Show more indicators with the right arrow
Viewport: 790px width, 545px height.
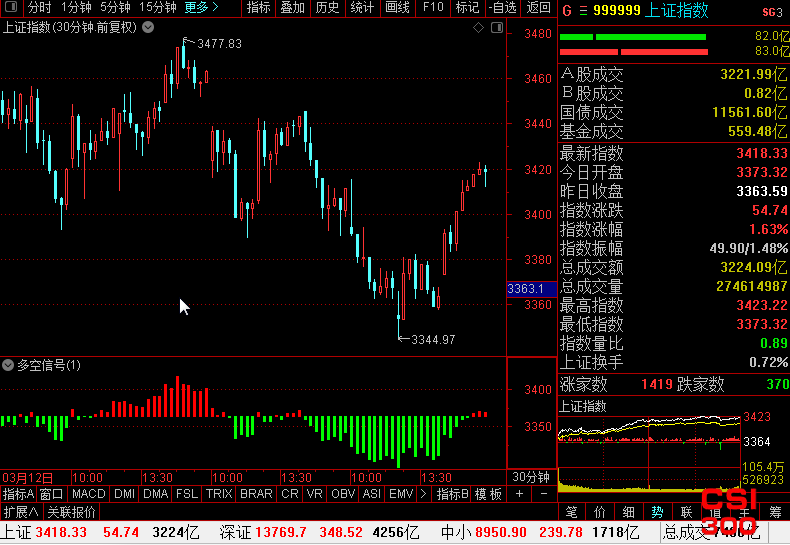tap(423, 494)
